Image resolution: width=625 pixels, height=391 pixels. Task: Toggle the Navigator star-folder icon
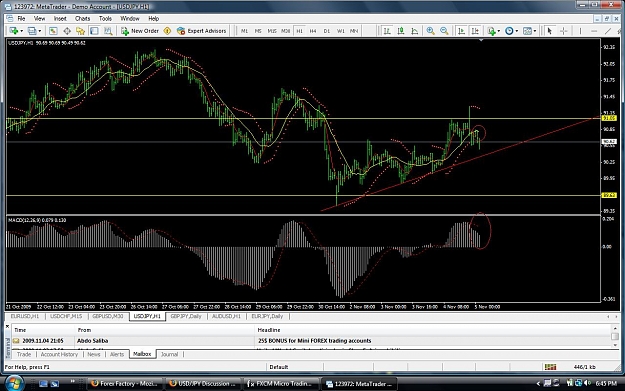pyautogui.click(x=81, y=31)
